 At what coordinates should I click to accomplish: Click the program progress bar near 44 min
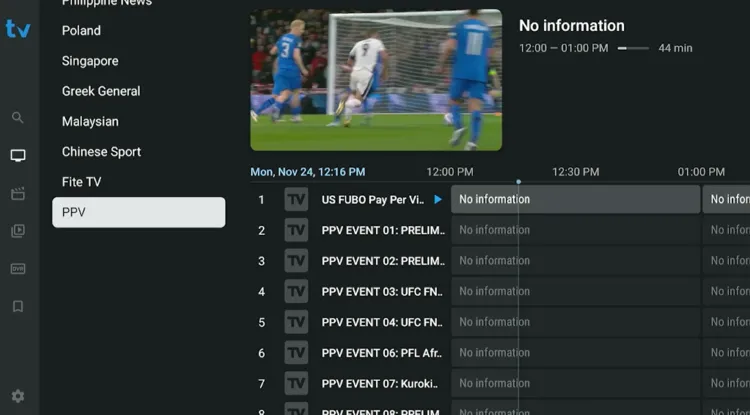633,48
